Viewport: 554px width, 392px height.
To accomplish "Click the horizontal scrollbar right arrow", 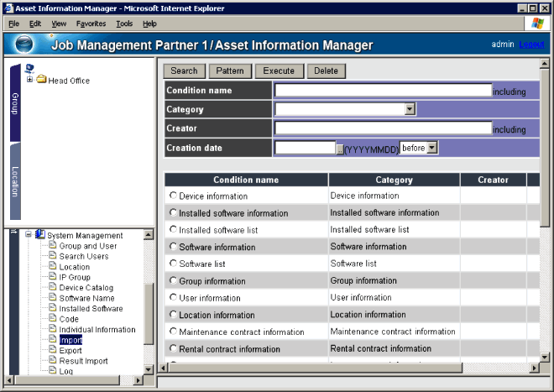I will [532, 368].
